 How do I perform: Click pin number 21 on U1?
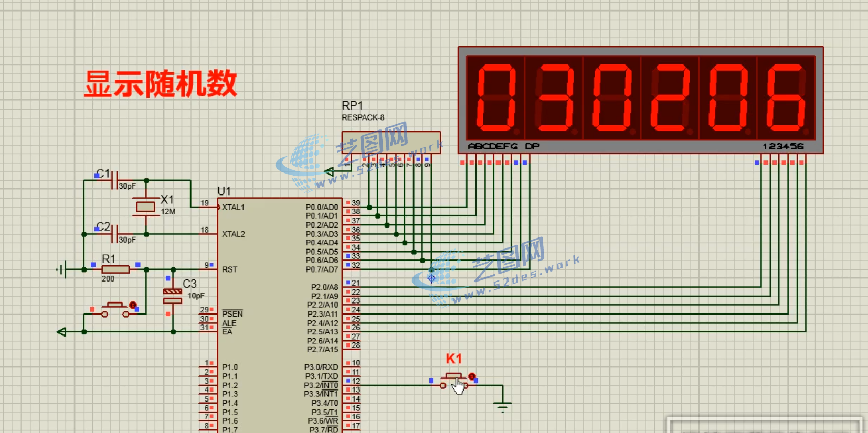click(x=356, y=283)
